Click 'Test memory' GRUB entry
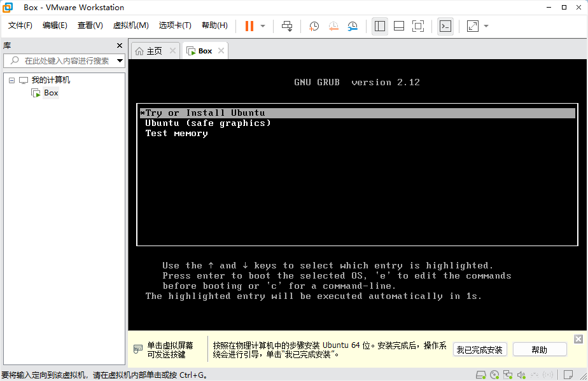The image size is (588, 381). tap(176, 133)
